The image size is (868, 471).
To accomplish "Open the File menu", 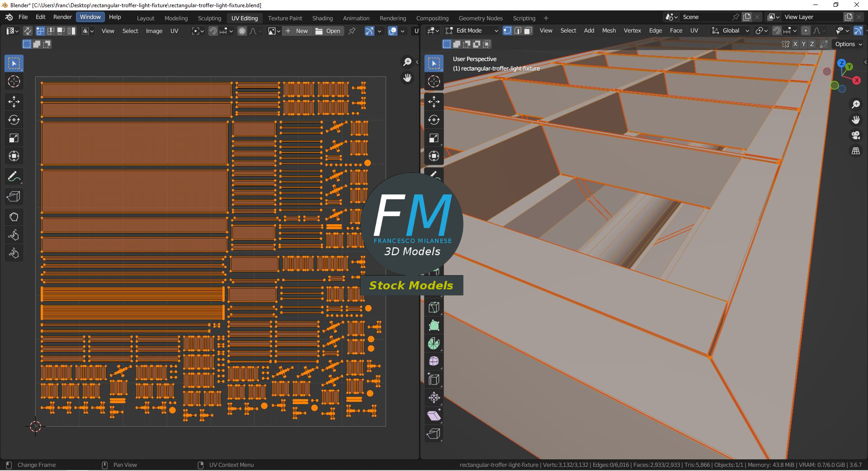I will point(23,17).
